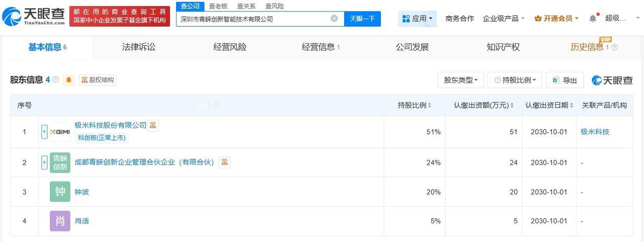Expand the 极米科技 shareholder row

(44, 132)
